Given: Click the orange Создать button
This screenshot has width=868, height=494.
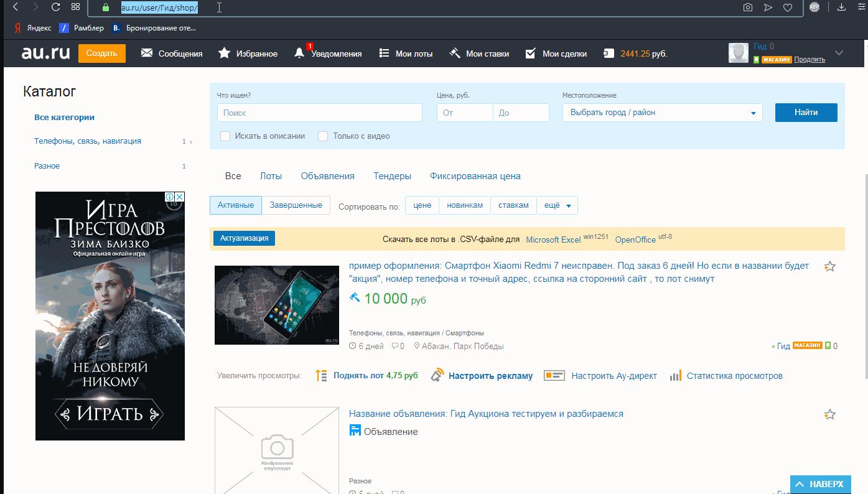Looking at the screenshot, I should [102, 54].
